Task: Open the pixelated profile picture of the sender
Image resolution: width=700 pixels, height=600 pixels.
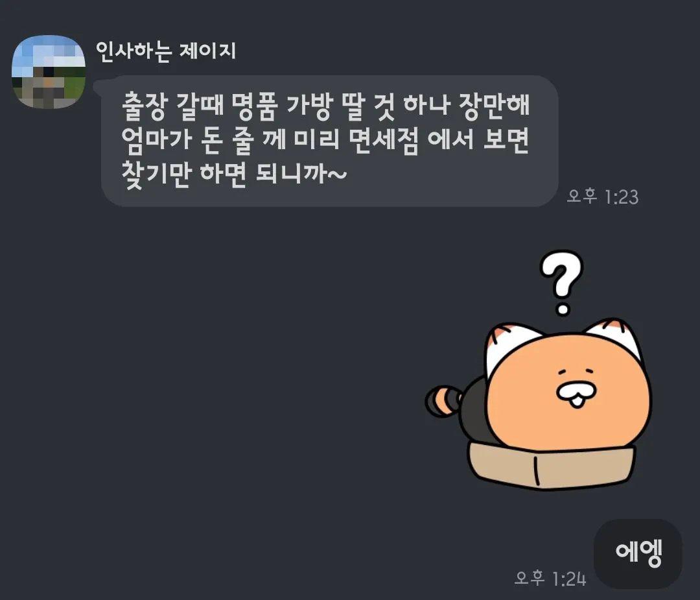Action: 48,71
